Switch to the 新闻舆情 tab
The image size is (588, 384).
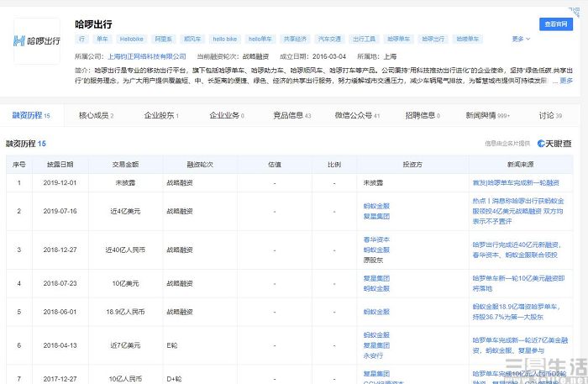487,115
